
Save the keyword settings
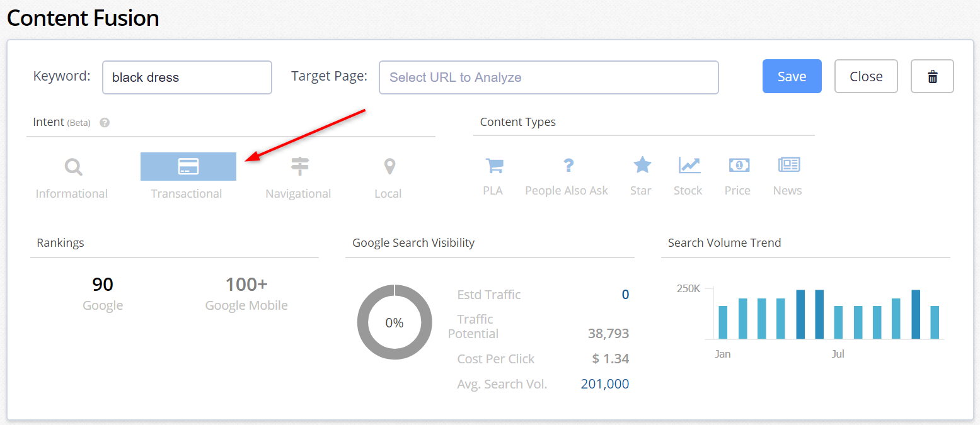coord(792,76)
